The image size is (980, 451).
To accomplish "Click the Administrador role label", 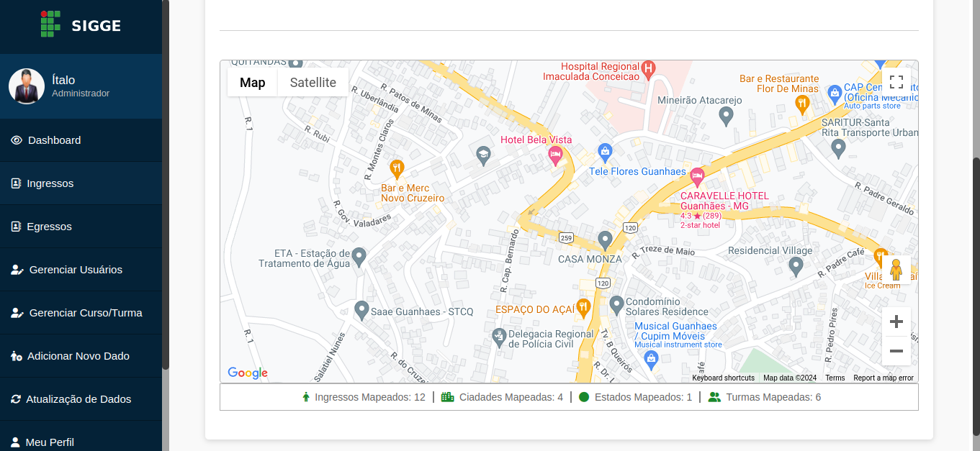I will click(x=81, y=94).
